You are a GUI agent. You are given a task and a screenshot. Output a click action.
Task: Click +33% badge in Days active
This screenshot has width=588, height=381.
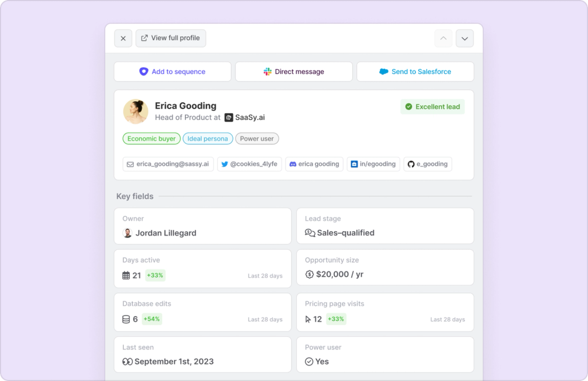[x=155, y=275]
